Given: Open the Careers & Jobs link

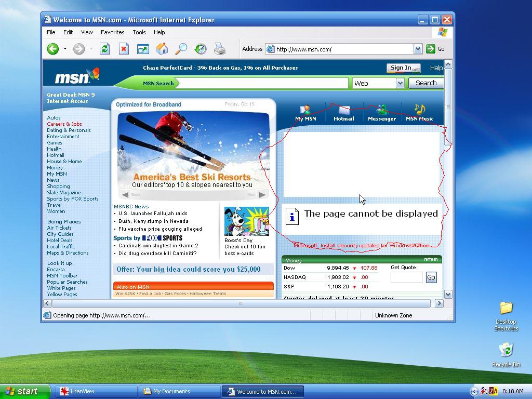Looking at the screenshot, I should click(64, 124).
